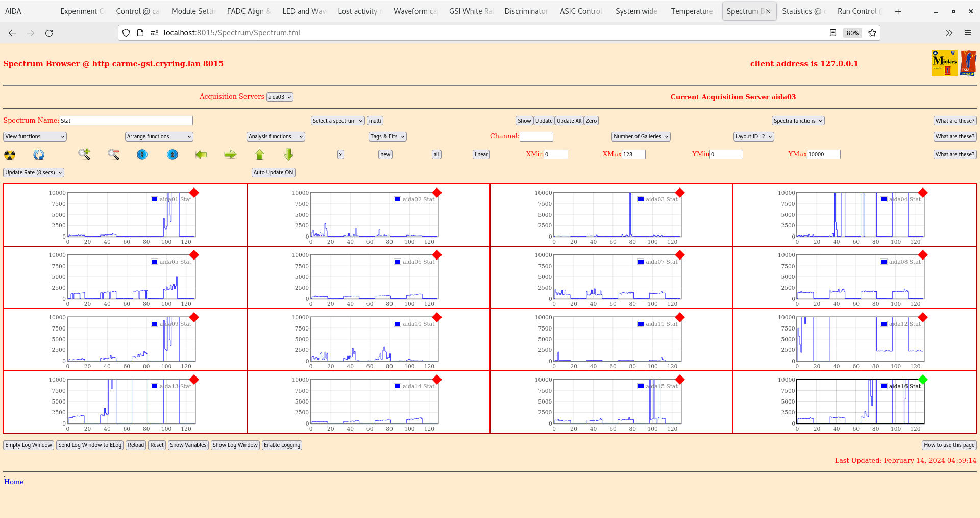Turn off Auto Update
This screenshot has height=518, width=980.
[273, 172]
